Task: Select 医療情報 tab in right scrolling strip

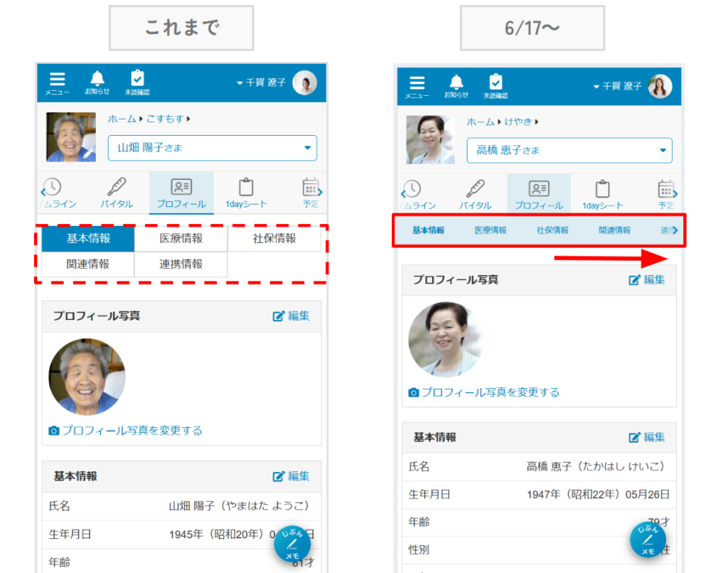Action: point(491,230)
